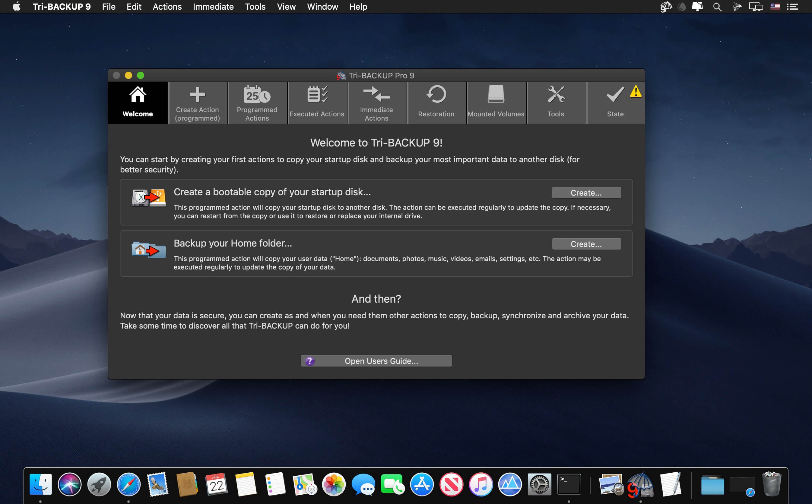The image size is (812, 504).
Task: Click Create for bootable startup disk
Action: coord(585,192)
